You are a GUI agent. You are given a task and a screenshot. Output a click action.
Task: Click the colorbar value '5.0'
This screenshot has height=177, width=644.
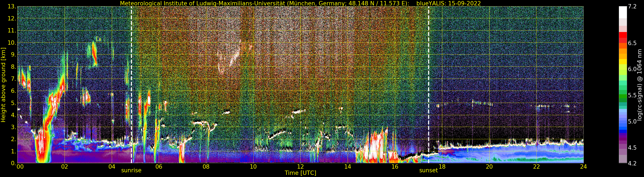[x=632, y=121]
